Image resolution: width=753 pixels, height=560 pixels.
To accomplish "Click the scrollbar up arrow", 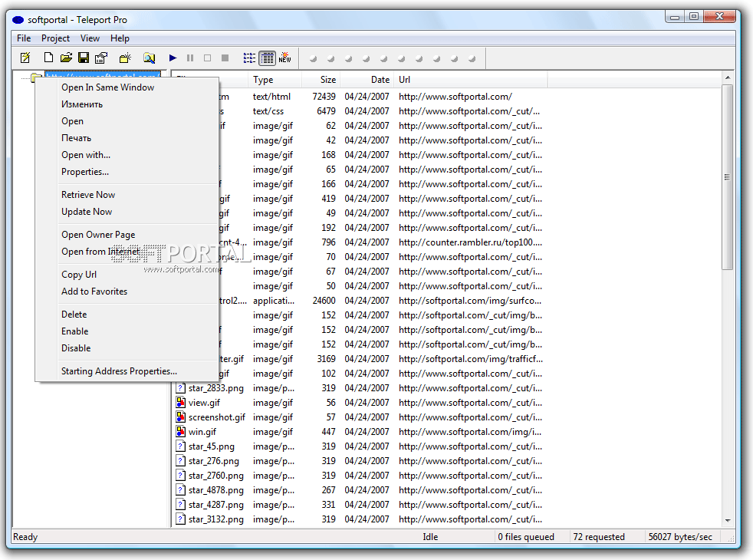I will pos(728,77).
